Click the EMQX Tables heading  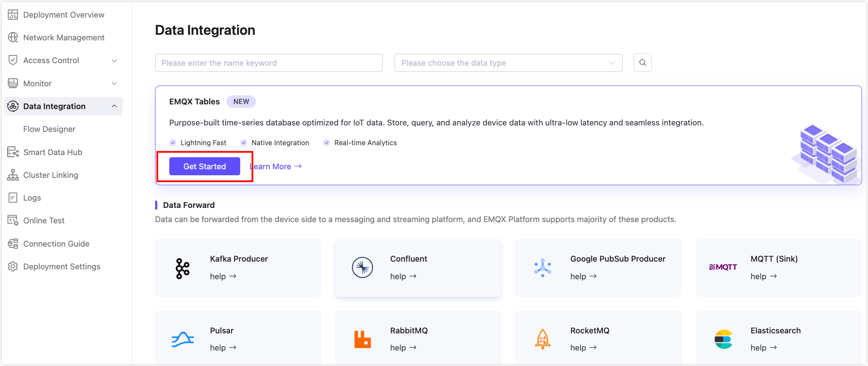pyautogui.click(x=194, y=101)
